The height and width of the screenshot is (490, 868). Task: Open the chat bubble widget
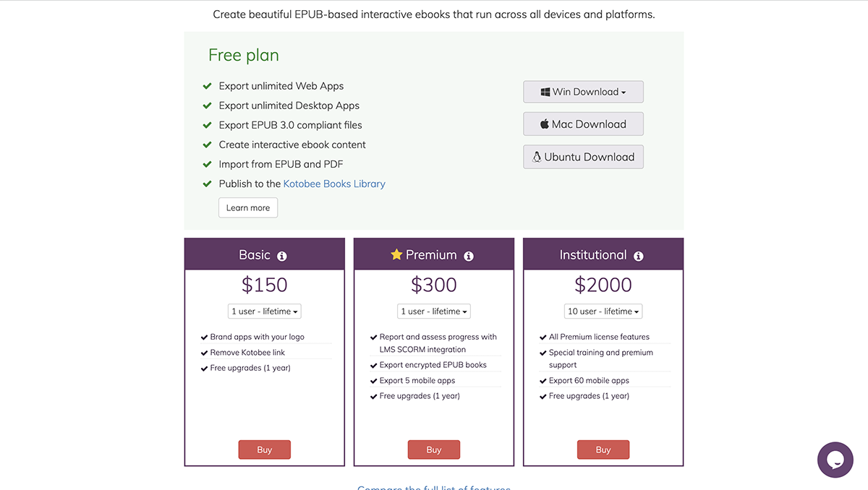[835, 460]
